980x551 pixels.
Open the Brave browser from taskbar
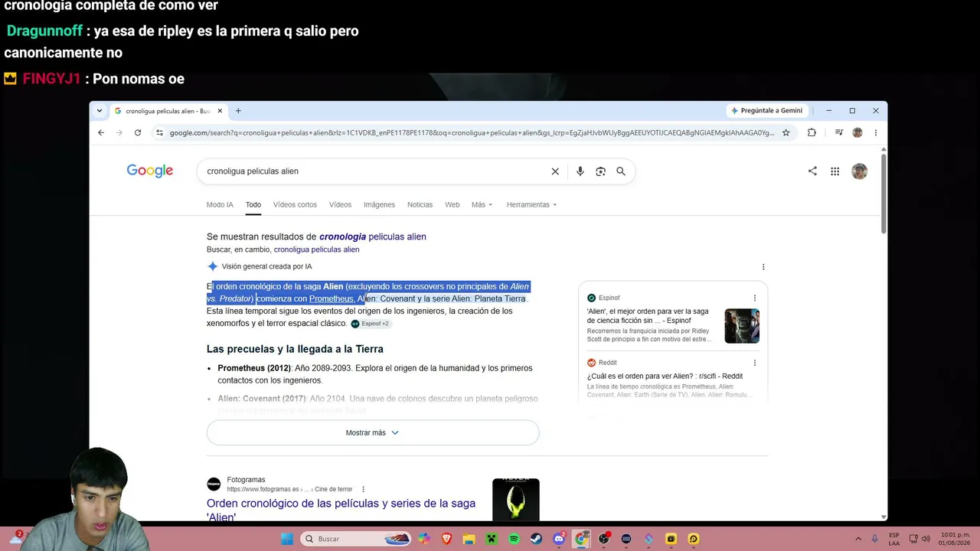click(446, 539)
